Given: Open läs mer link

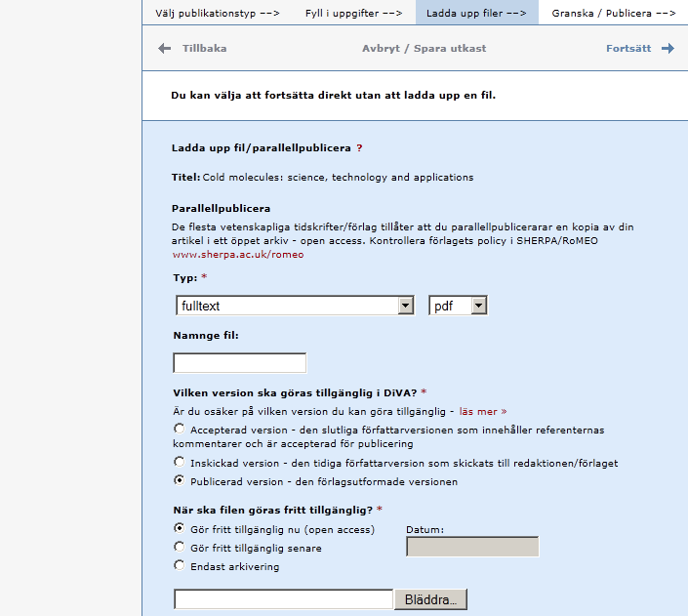Looking at the screenshot, I should (x=483, y=411).
